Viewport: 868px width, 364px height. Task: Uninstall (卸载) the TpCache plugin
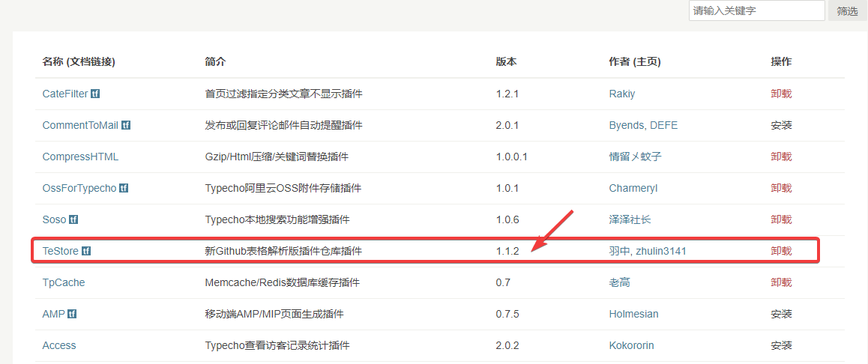click(x=781, y=282)
